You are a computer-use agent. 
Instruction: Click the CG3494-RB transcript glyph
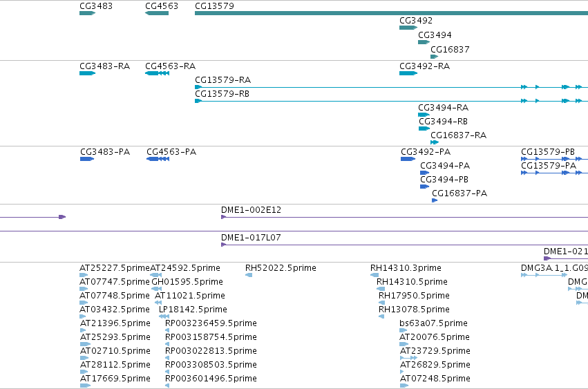coord(424,129)
